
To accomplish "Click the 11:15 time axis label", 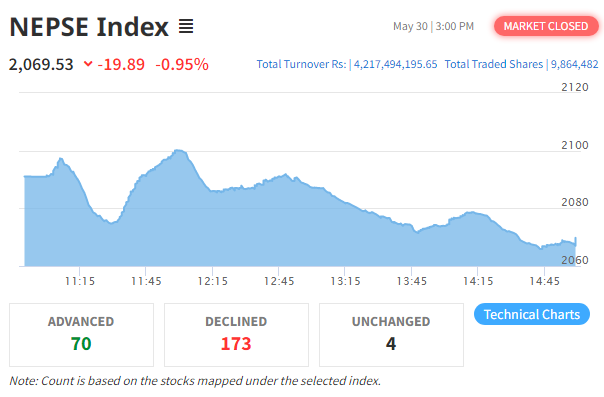I will [x=80, y=281].
